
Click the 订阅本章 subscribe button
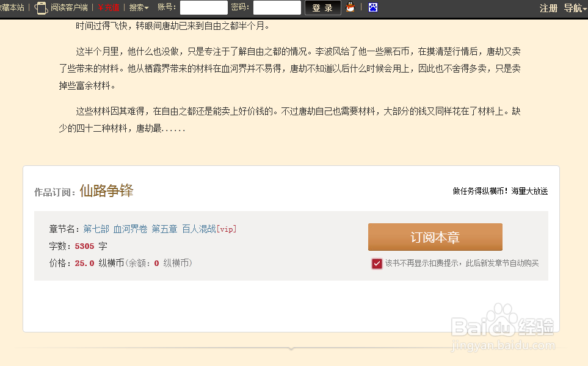(435, 237)
